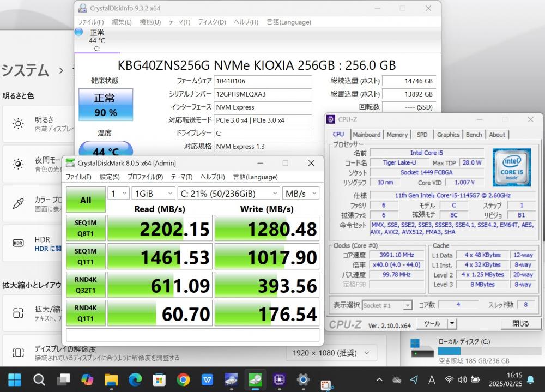Run SEQ1M Q8T1 test
Screen dimensions: 545x392
point(86,228)
